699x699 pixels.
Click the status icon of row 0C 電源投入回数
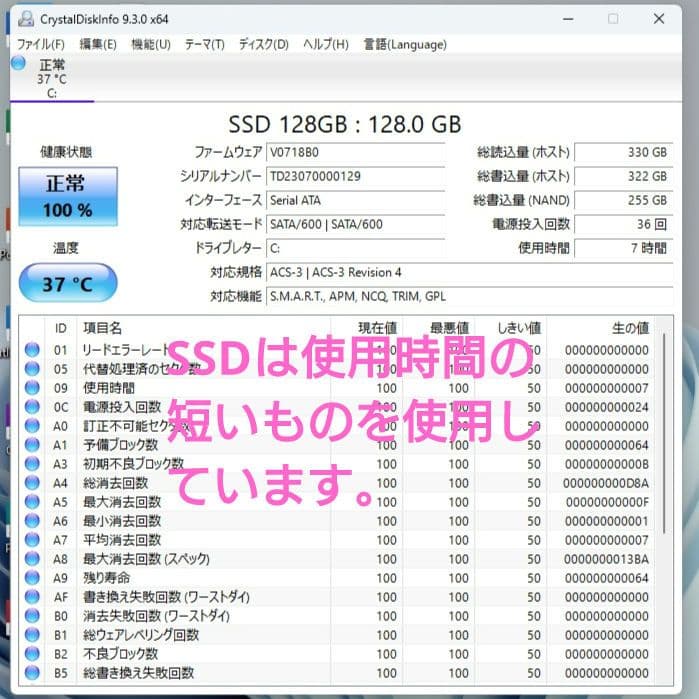pos(32,407)
